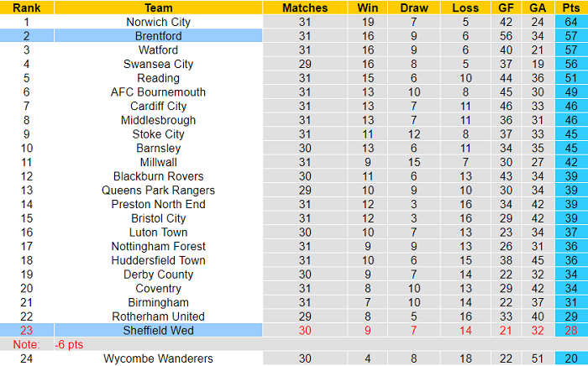Select AFC Bournemouth team name
The height and width of the screenshot is (366, 588).
(x=158, y=92)
